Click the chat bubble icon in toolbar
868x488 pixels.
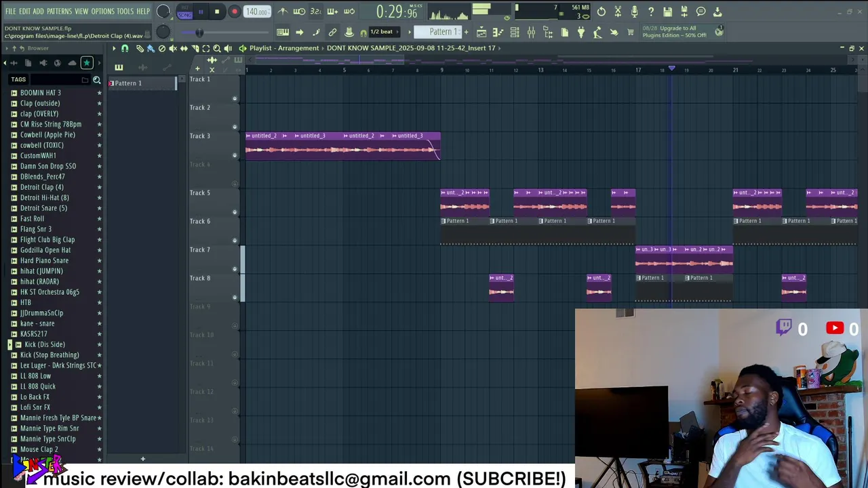(701, 12)
